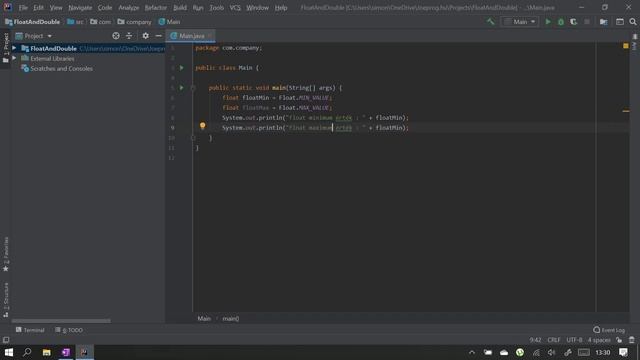Image resolution: width=640 pixels, height=360 pixels.
Task: Click the run gutter arrow beside main method
Action: click(182, 88)
